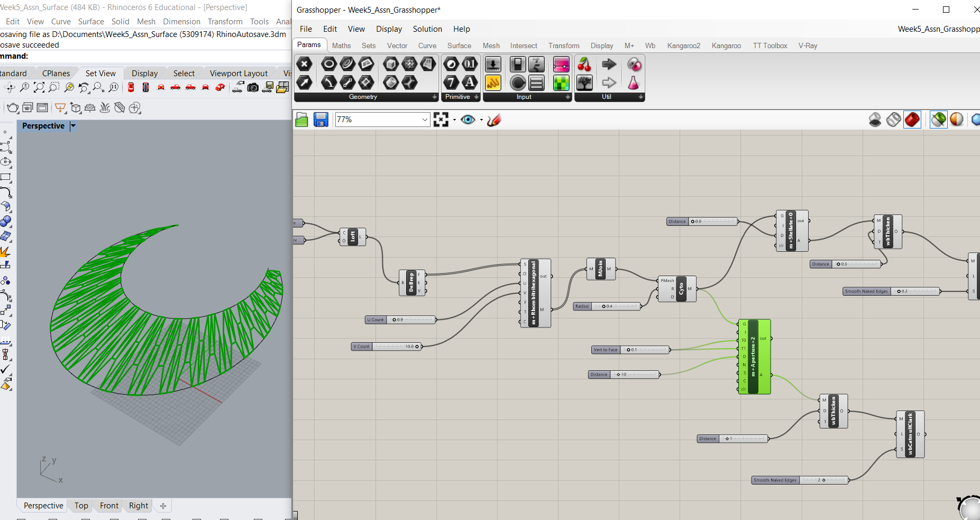Select the yellow scribble icon in Input
Image resolution: width=980 pixels, height=520 pixels.
pos(493,83)
